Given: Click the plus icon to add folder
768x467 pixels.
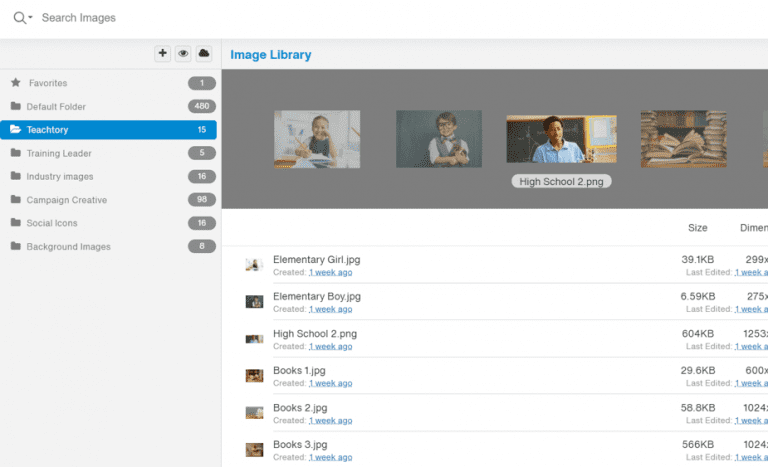Looking at the screenshot, I should [x=162, y=54].
